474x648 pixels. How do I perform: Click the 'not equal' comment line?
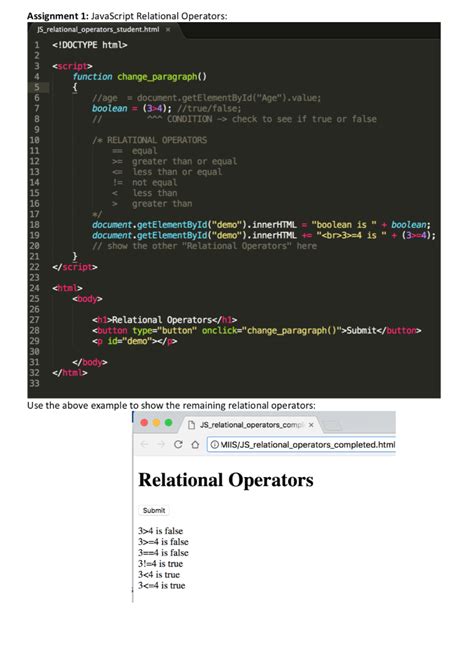(x=155, y=182)
